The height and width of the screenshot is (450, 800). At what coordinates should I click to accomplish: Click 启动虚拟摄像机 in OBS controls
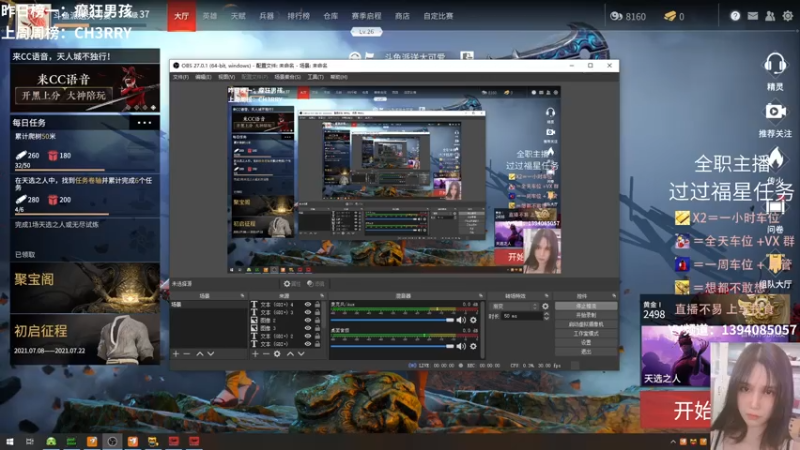[586, 324]
